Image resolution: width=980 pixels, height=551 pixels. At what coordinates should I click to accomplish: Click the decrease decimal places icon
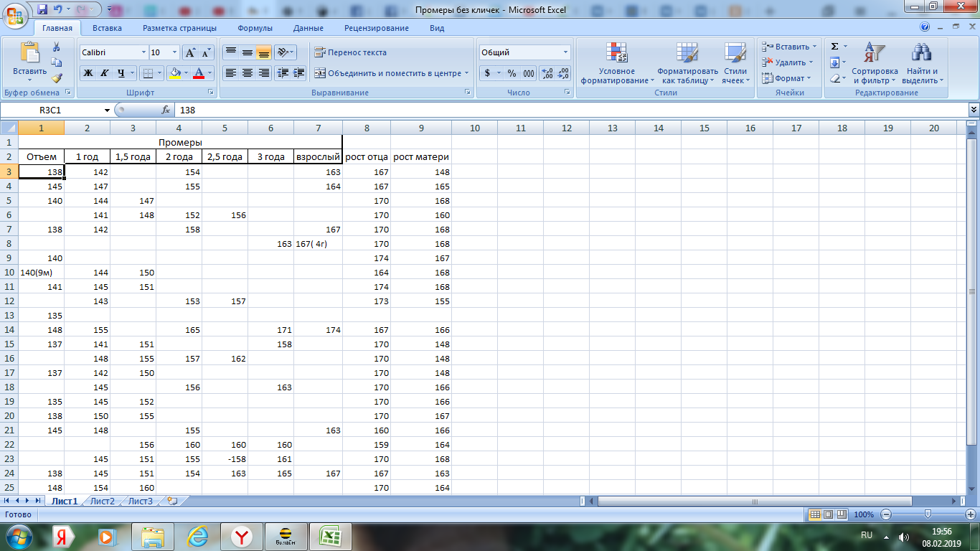click(x=563, y=73)
